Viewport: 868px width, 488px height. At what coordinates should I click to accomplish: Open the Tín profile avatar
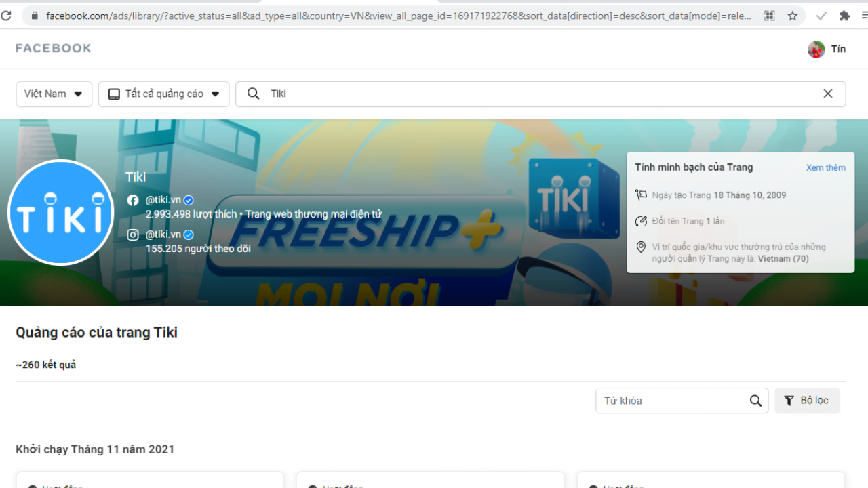point(816,49)
